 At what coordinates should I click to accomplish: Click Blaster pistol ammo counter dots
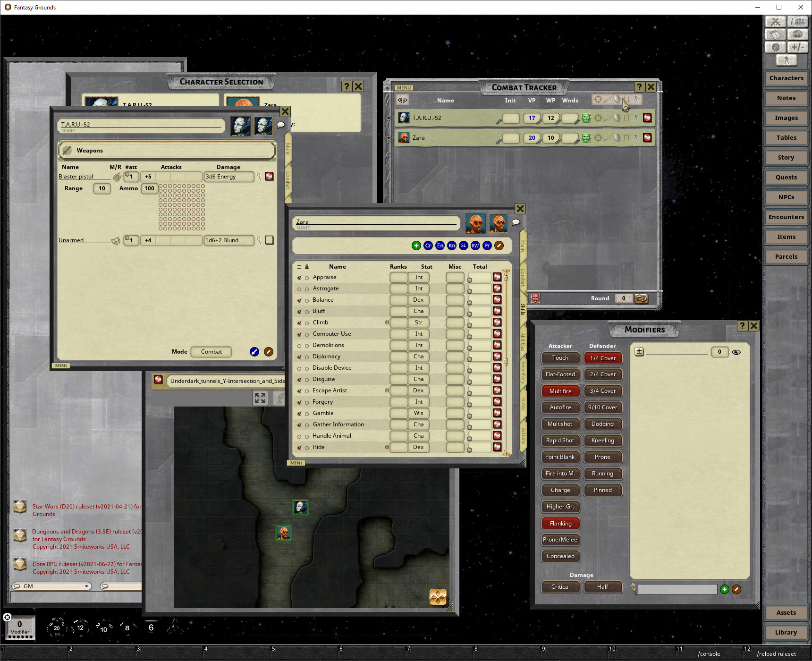point(182,207)
